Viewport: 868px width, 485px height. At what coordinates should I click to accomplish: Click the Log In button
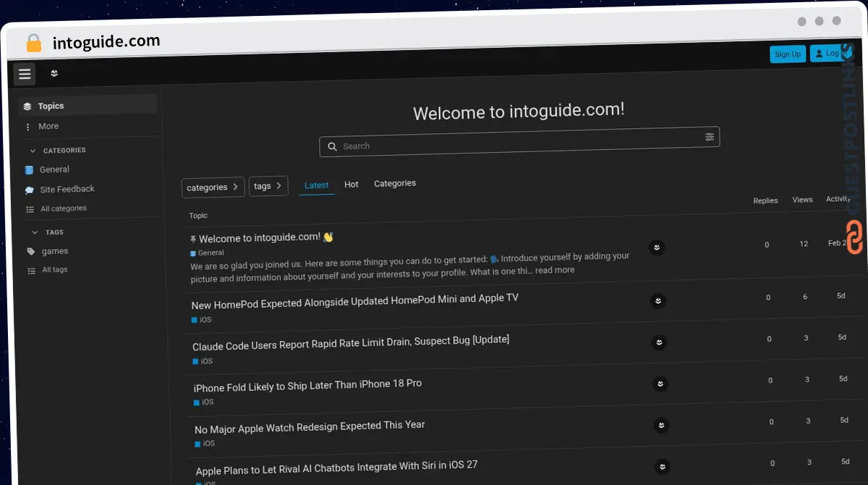click(829, 54)
